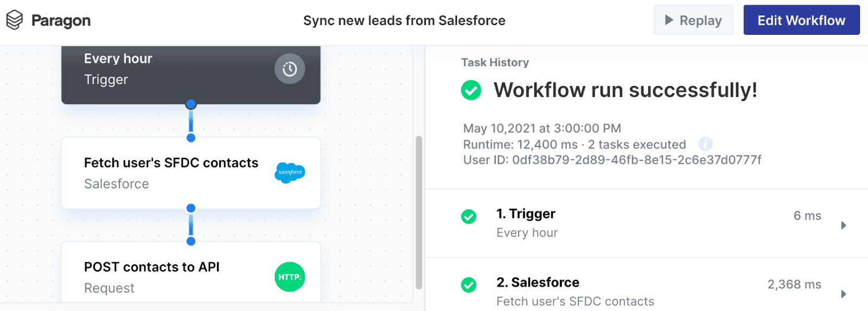
Task: Click the workflow canvas vertical scrollbar
Action: point(419,212)
